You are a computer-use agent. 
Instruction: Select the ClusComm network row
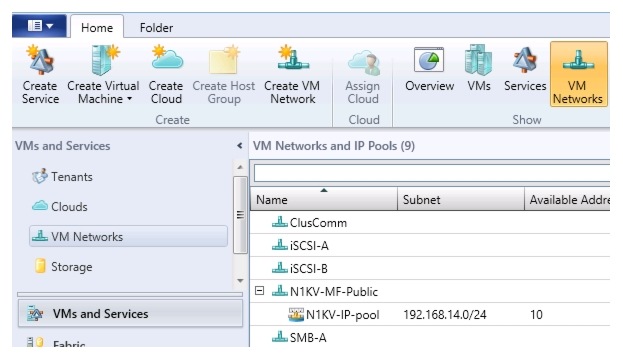(x=430, y=223)
